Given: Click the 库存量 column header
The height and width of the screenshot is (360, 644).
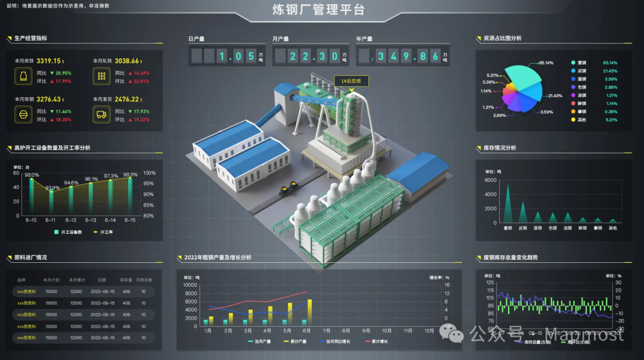Looking at the screenshot, I should [126, 280].
